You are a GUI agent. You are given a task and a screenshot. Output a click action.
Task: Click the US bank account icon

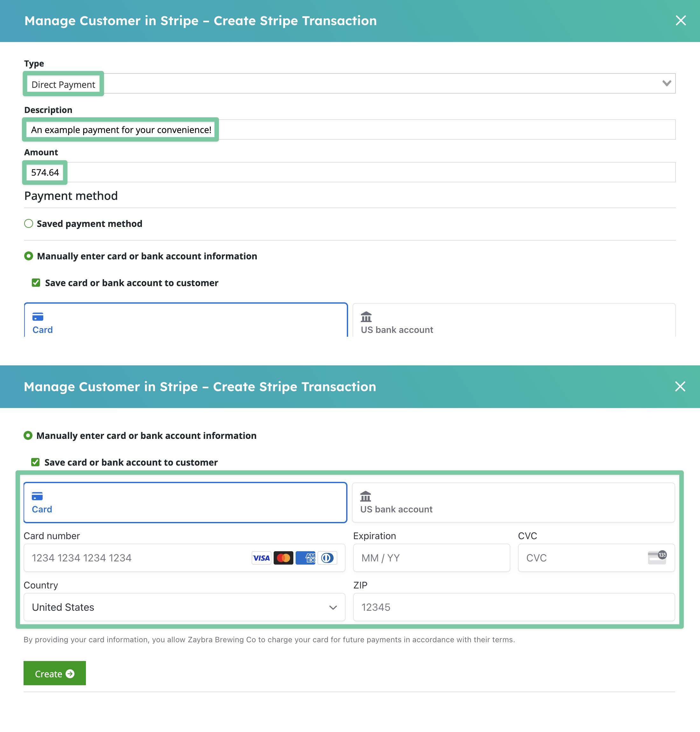tap(366, 317)
